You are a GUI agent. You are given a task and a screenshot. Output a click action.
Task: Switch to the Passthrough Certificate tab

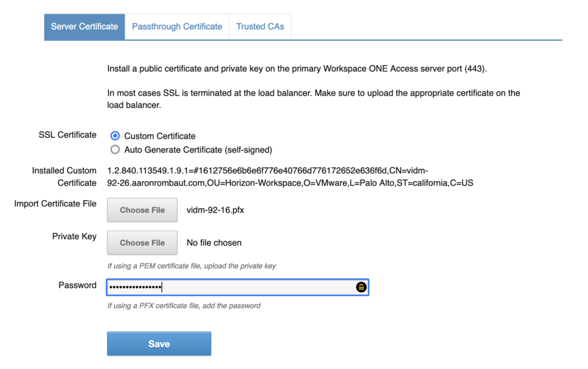pyautogui.click(x=177, y=26)
